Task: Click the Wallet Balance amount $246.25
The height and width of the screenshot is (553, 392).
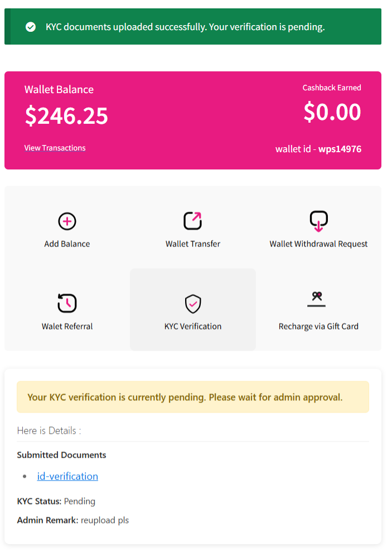Action: click(x=66, y=117)
